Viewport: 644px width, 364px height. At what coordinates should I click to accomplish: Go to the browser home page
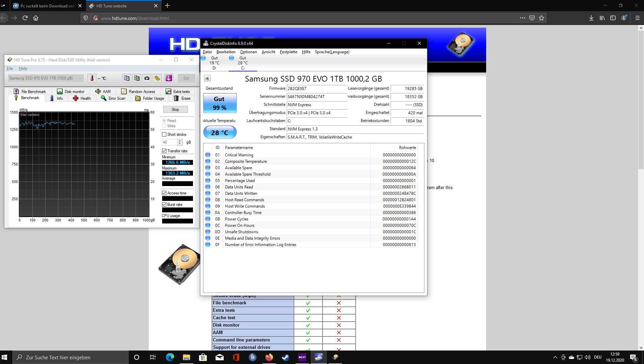click(36, 18)
